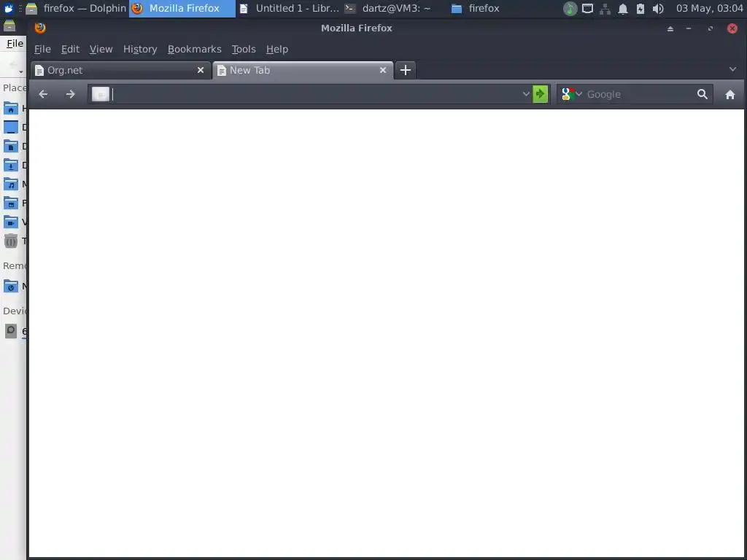Expand the URL history dropdown arrow

526,94
